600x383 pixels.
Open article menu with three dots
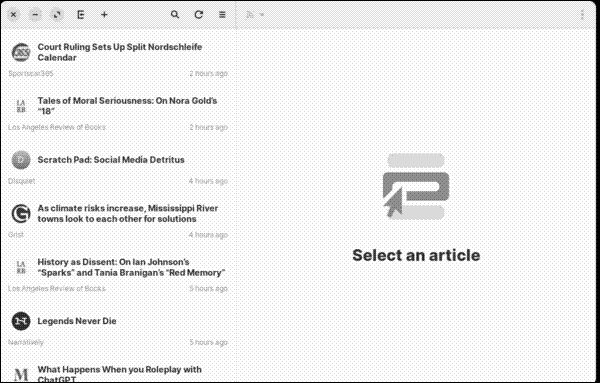click(x=582, y=15)
